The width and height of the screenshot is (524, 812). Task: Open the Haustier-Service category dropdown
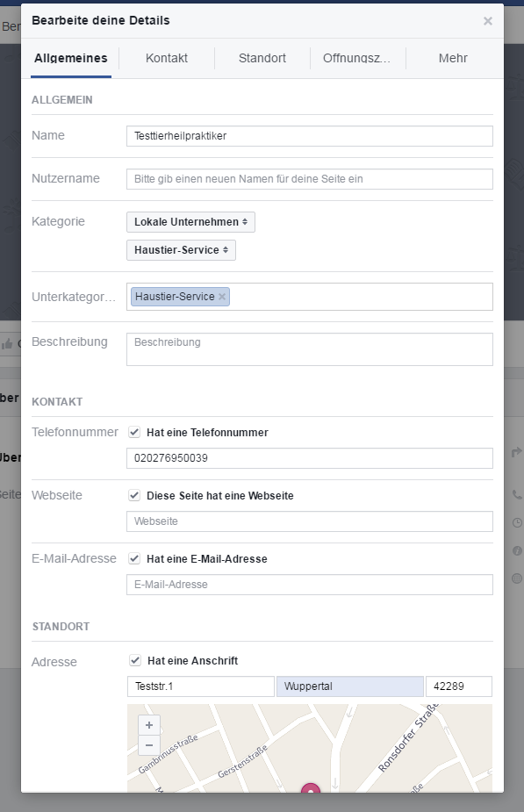[181, 250]
